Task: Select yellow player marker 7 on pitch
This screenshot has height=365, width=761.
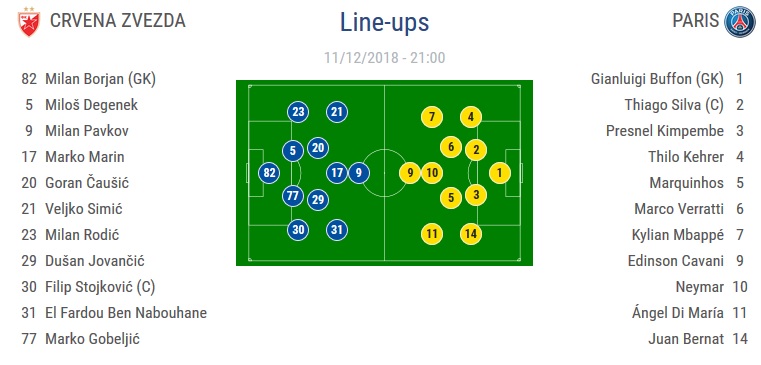Action: pos(432,117)
